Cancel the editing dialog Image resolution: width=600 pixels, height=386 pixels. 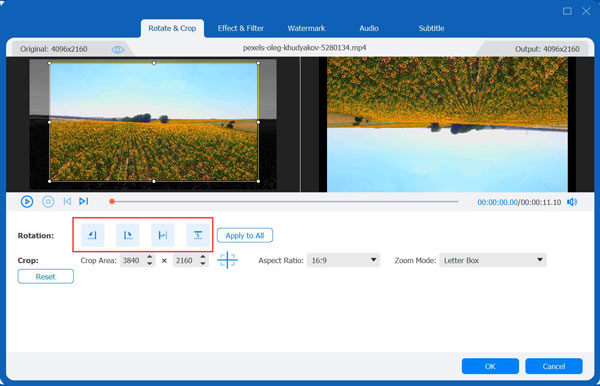[554, 366]
